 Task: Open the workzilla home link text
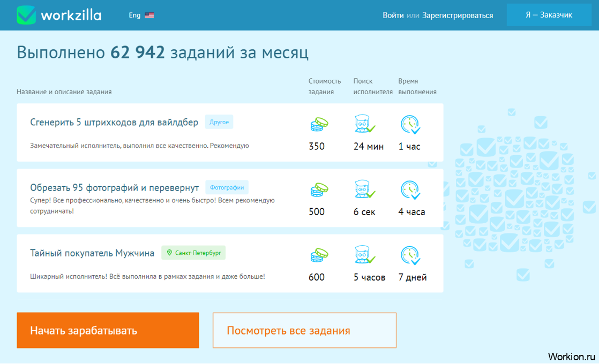(x=71, y=16)
